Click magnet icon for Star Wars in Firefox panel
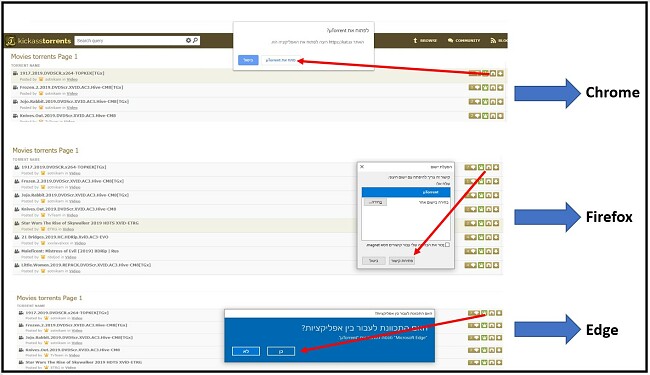This screenshot has height=375, width=650. (x=488, y=223)
